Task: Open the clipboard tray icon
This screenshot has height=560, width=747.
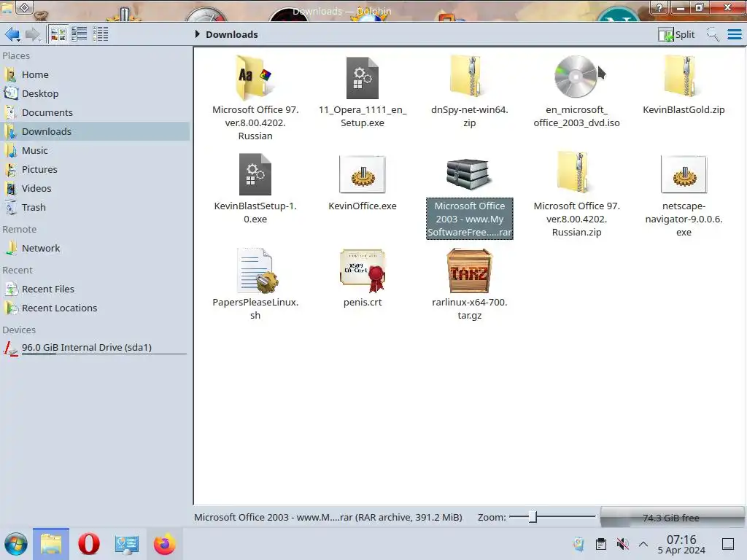Action: 601,544
